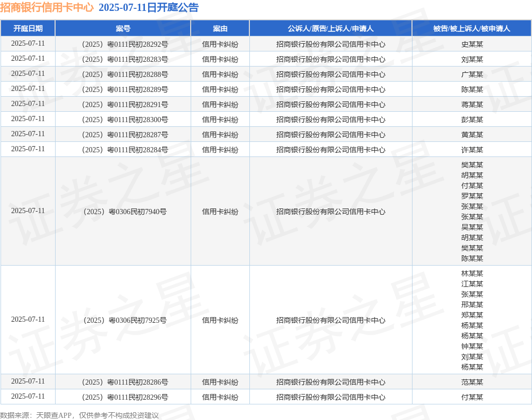This screenshot has width=532, height=420.
Task: Click the orange title 招商银行信用卡中心
Action: 47,7
